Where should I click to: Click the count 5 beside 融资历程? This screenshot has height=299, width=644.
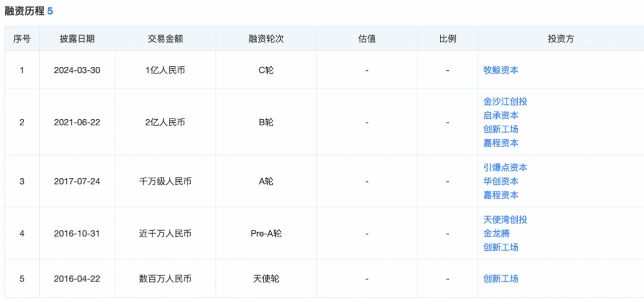[x=50, y=11]
